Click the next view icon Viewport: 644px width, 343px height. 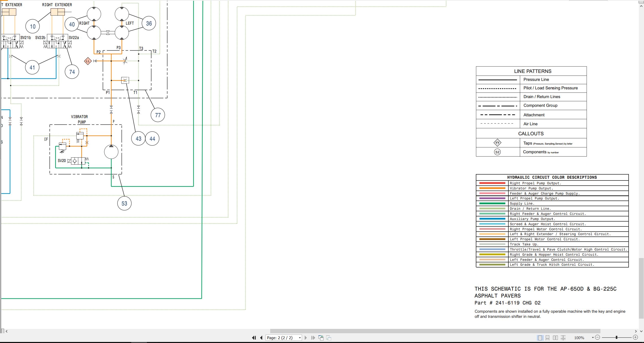click(x=329, y=338)
